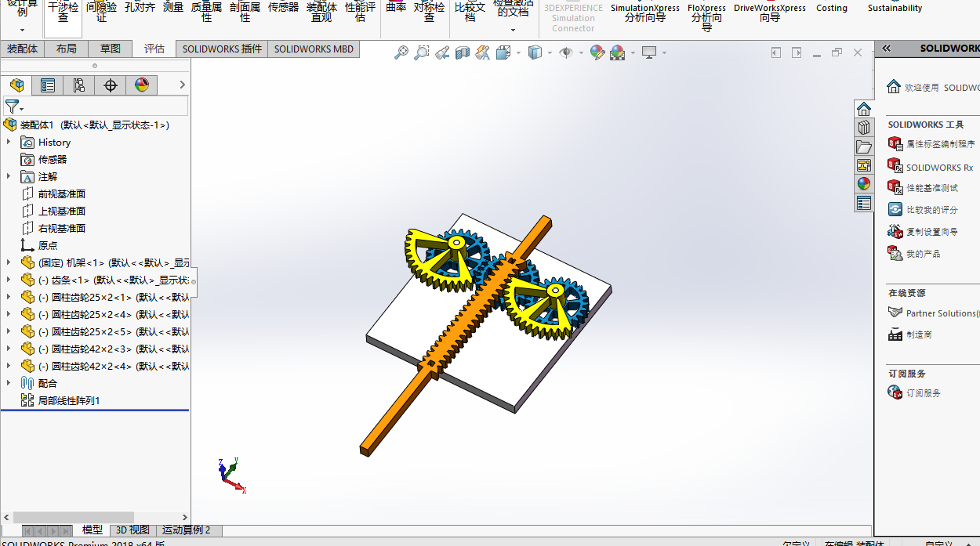Switch to the SOLIDWORKS MBD tab
The width and height of the screenshot is (980, 546).
[x=314, y=49]
